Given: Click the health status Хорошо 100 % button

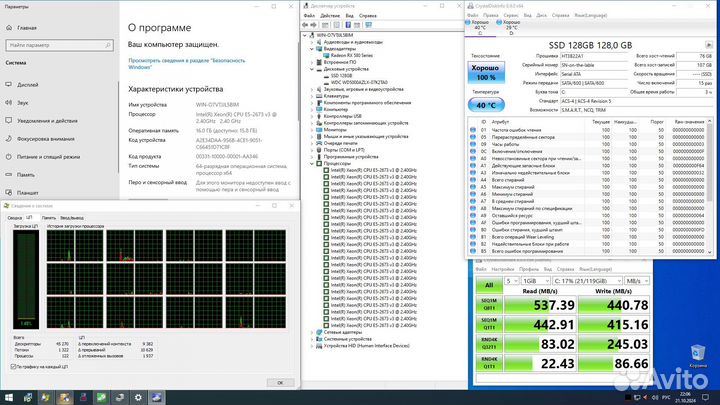Looking at the screenshot, I should (486, 73).
